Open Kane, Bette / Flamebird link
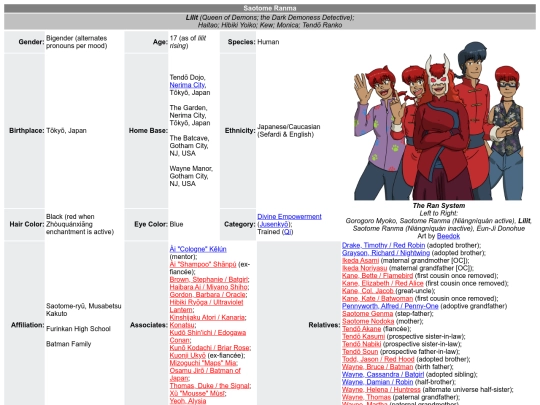The width and height of the screenshot is (540, 405). (377, 276)
